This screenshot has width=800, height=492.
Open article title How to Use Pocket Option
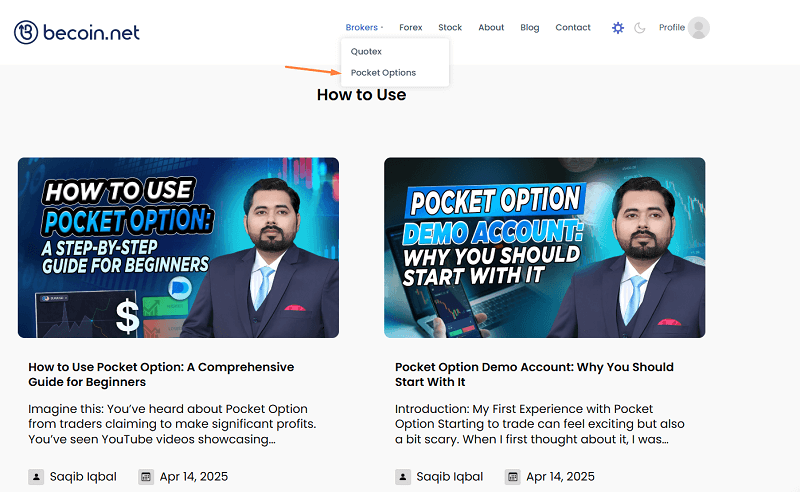(x=161, y=375)
